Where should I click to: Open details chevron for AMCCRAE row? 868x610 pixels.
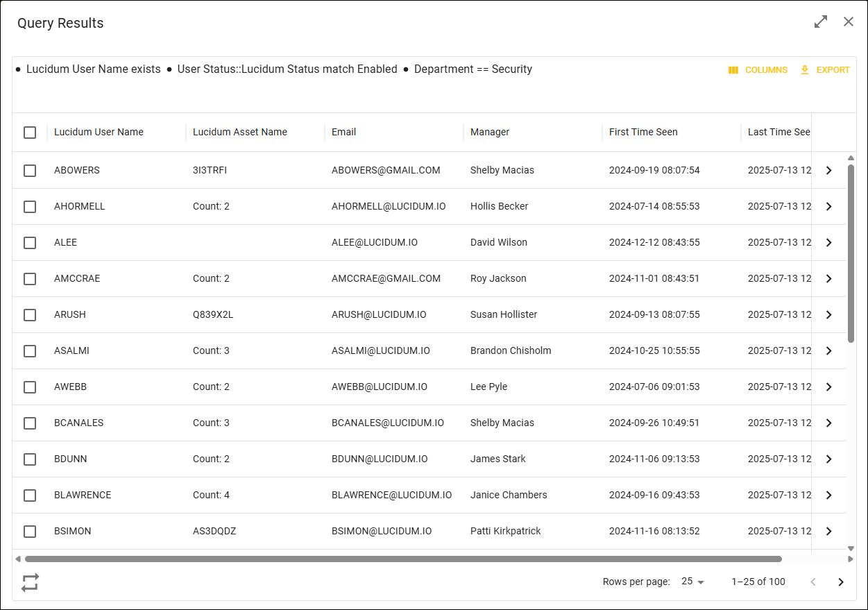tap(828, 279)
